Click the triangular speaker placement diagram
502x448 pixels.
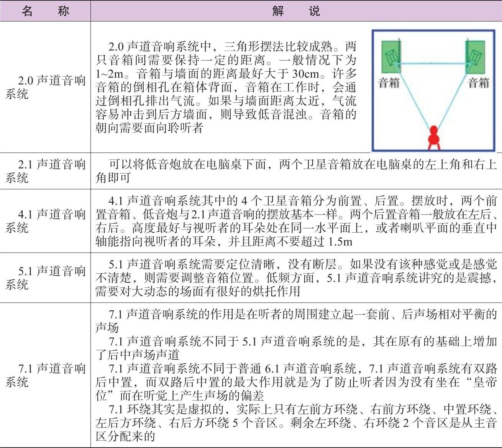434,91
